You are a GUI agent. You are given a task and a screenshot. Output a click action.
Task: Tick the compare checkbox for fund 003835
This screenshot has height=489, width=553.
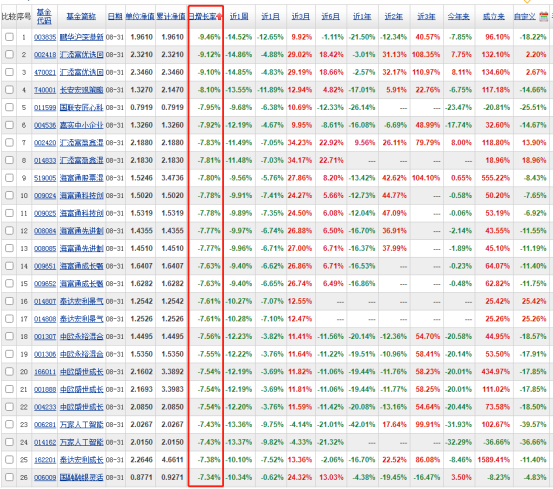[9, 37]
